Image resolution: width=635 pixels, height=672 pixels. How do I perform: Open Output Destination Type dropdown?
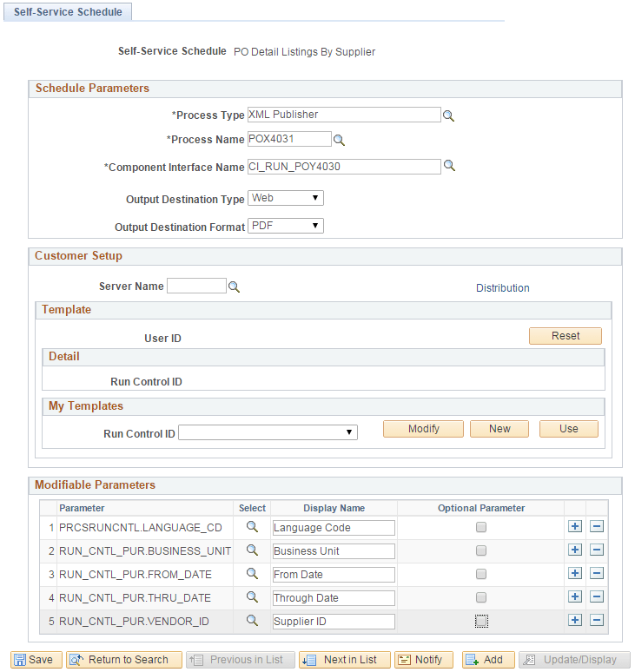[286, 198]
